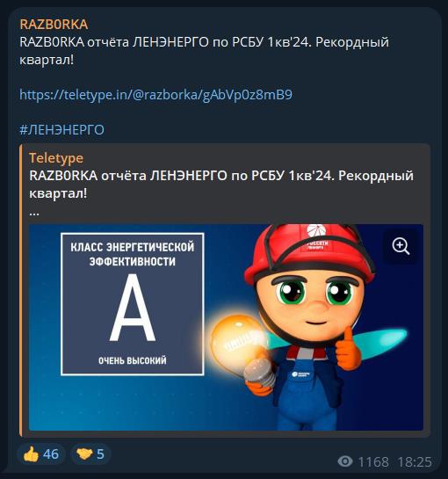The image size is (448, 479).
Task: Click the ОЧЕНЬ ВЫСОКИЙ label in image
Action: (x=133, y=360)
